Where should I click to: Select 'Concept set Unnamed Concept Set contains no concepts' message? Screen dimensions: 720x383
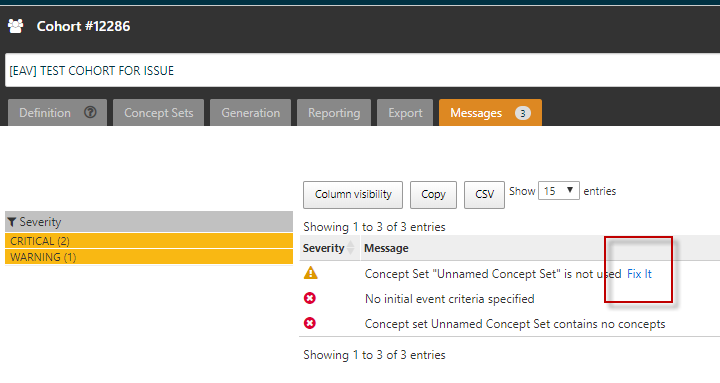click(x=515, y=324)
